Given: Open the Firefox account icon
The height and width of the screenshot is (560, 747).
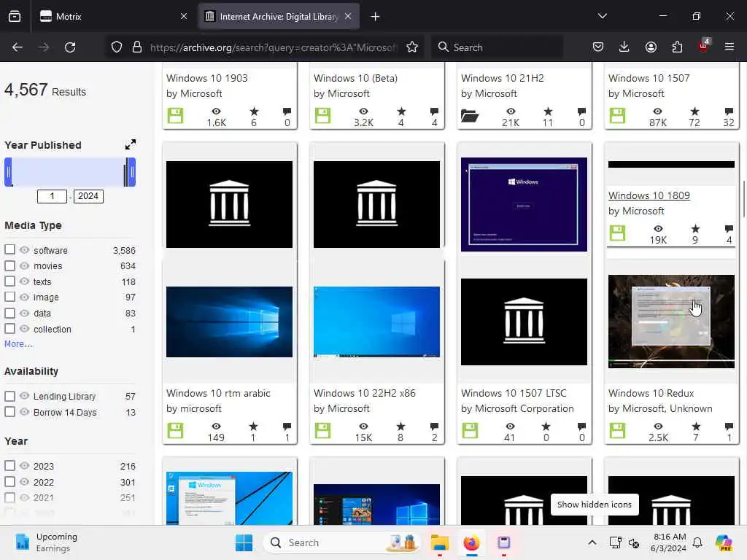Looking at the screenshot, I should click(651, 47).
